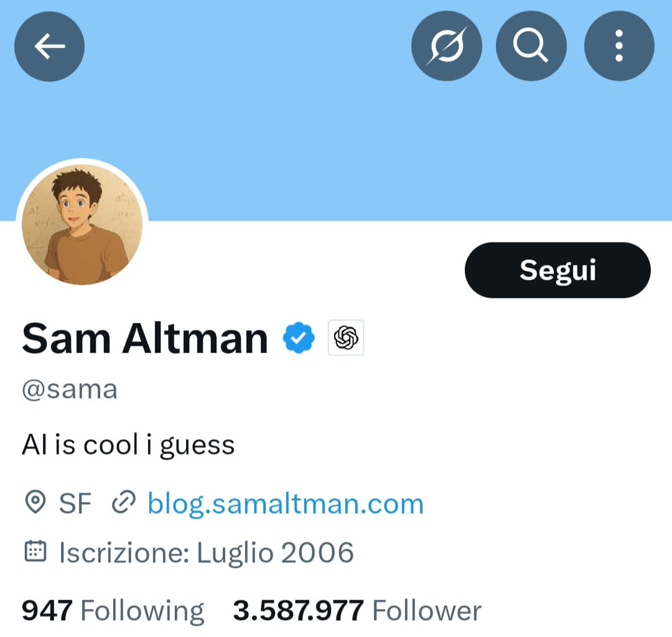
Task: Open the OpenAI affiliation badge
Action: [x=346, y=338]
